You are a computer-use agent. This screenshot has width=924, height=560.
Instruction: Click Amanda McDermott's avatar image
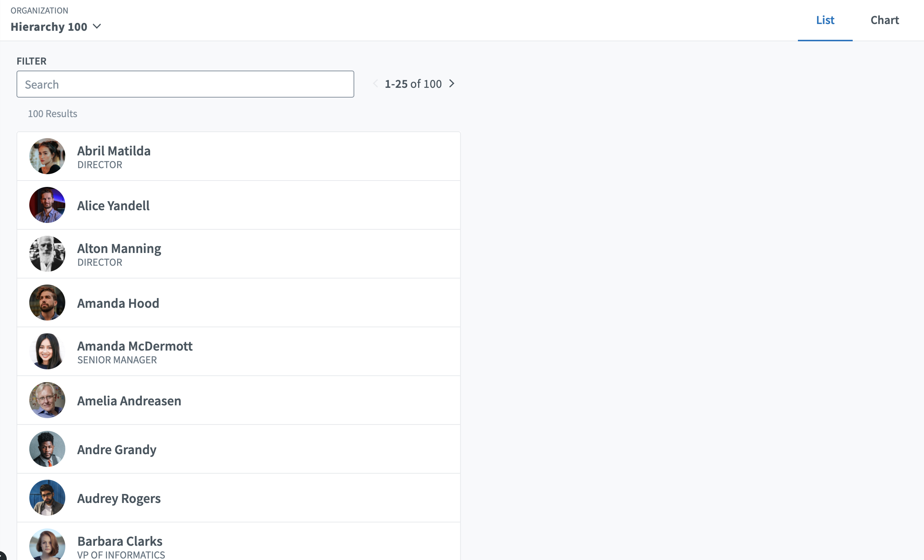(47, 351)
